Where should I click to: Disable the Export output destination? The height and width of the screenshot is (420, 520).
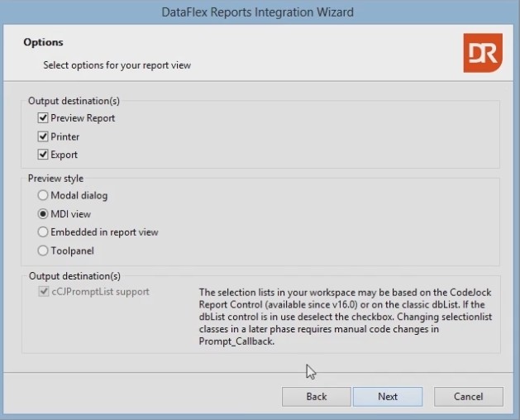44,155
